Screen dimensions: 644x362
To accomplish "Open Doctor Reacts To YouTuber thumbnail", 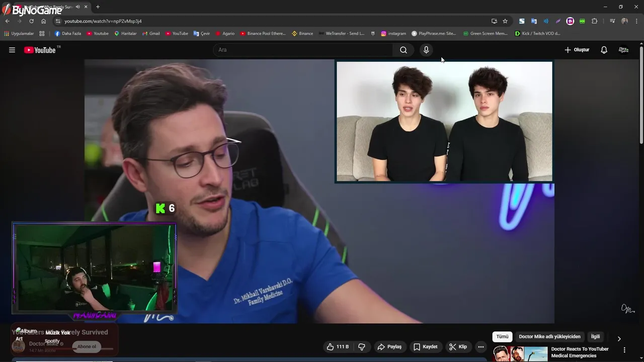I will point(520,354).
